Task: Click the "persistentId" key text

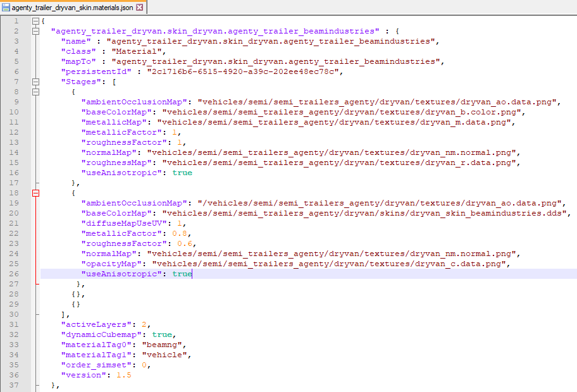Action: 96,71
